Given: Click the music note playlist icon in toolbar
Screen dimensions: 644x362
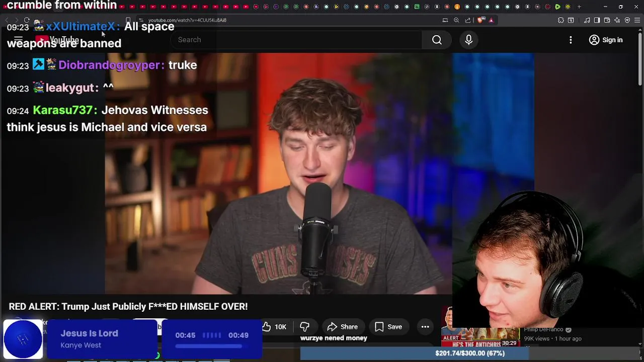Looking at the screenshot, I should (x=587, y=20).
